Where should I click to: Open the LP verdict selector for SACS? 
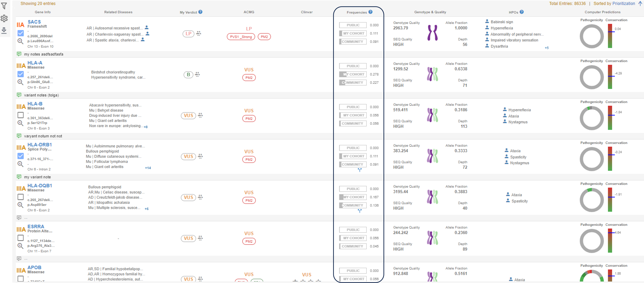[x=189, y=34]
